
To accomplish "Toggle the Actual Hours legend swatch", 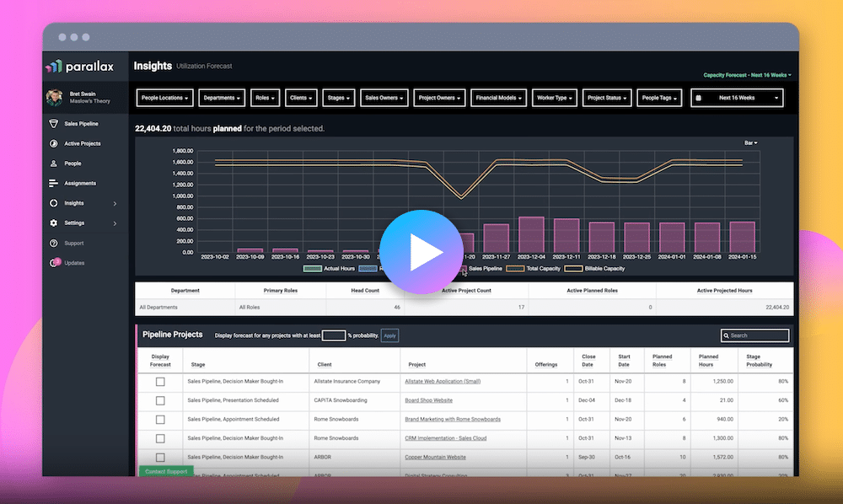I will click(x=313, y=269).
